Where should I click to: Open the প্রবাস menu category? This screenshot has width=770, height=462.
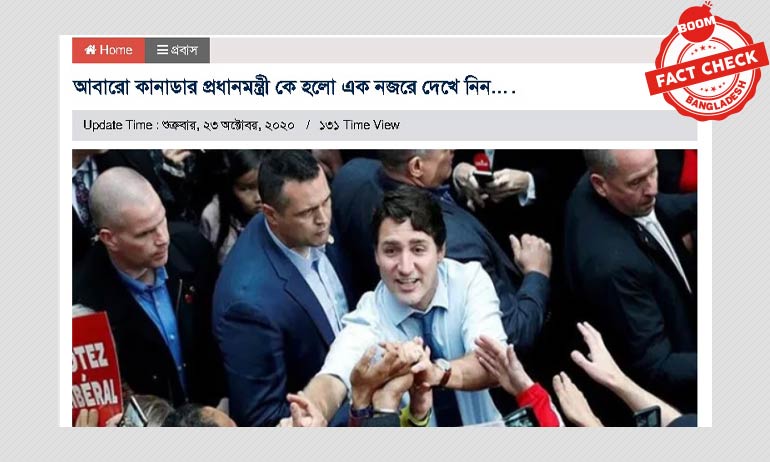point(177,50)
